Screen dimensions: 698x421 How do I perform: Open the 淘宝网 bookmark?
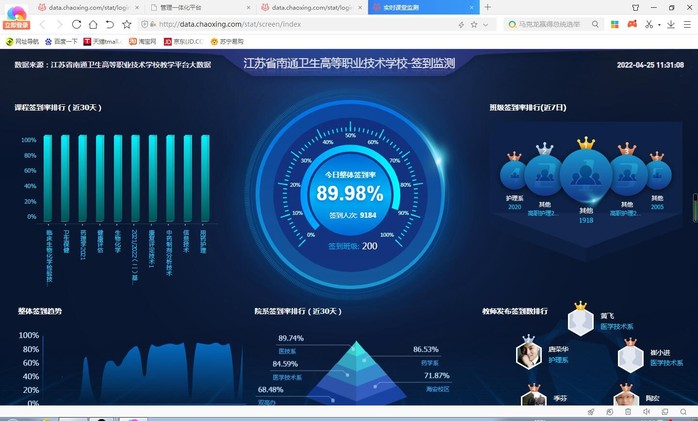click(x=142, y=42)
